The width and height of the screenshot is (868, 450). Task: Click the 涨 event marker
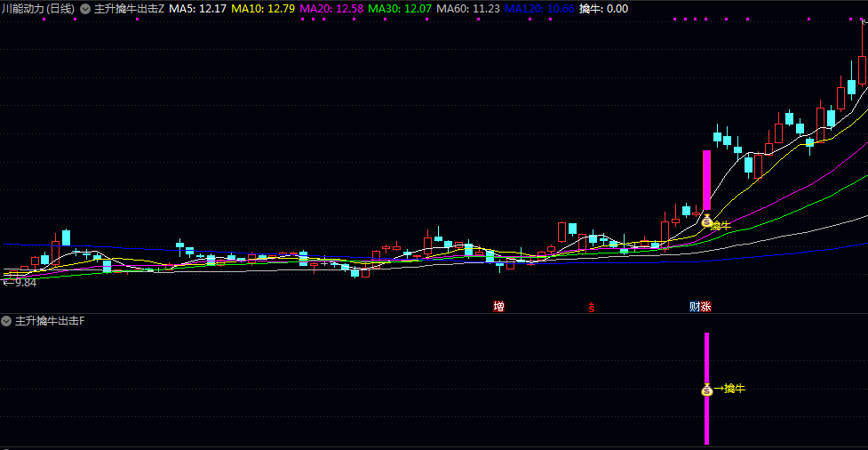705,307
